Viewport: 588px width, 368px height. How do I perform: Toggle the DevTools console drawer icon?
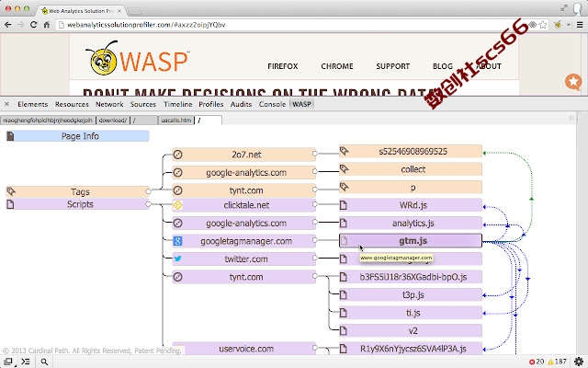tap(26, 362)
